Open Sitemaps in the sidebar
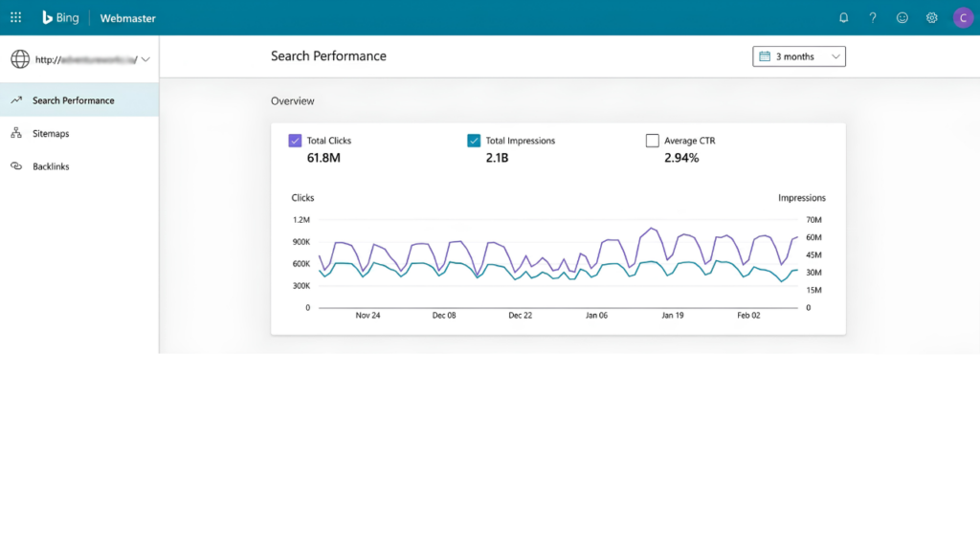 (79, 133)
